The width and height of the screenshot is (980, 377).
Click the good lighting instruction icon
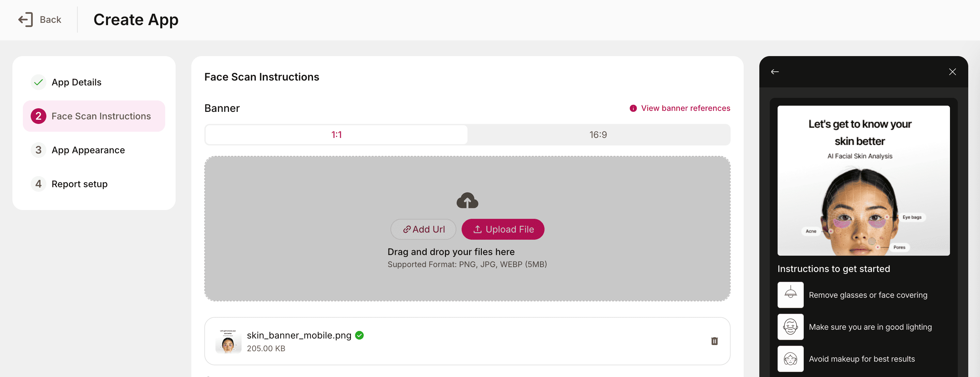[x=790, y=326]
